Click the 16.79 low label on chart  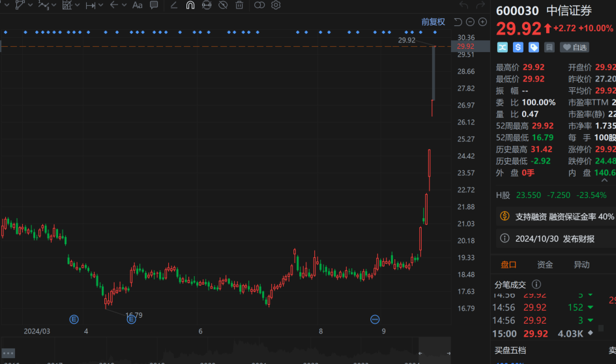134,315
